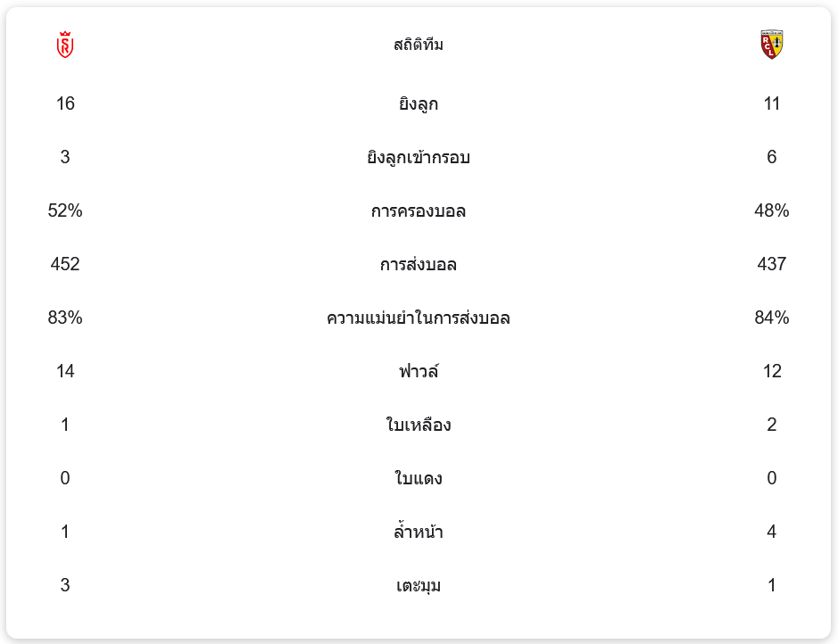Click the ความแม่นยำในการส่งบอล label

coord(419,318)
